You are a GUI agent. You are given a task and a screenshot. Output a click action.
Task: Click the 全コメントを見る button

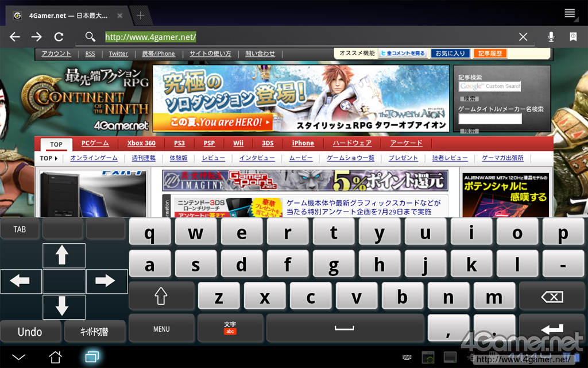(403, 53)
